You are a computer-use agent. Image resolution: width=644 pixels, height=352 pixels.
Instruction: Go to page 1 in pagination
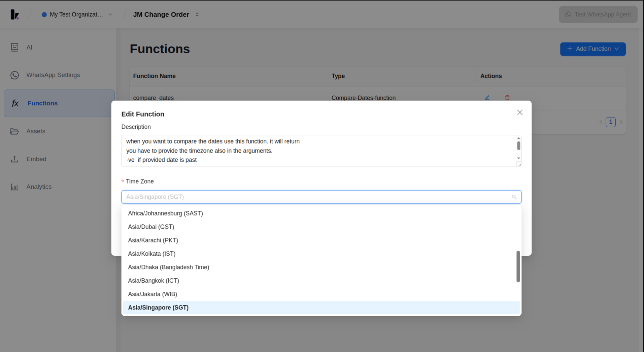[x=610, y=122]
